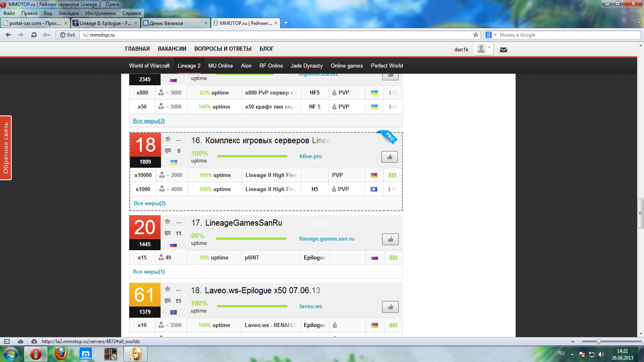644x362 pixels.
Task: Switch to the Денис Беликов tab
Action: (175, 23)
